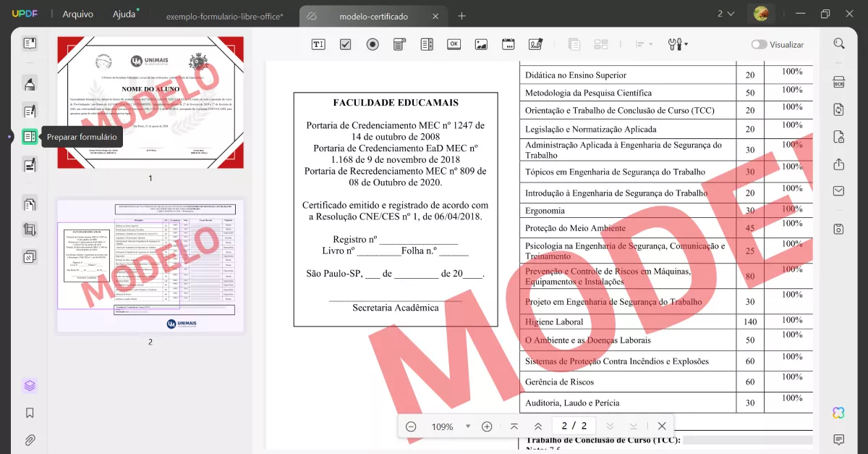868x454 pixels.
Task: Expand the properties wrench dropdown
Action: [x=686, y=44]
